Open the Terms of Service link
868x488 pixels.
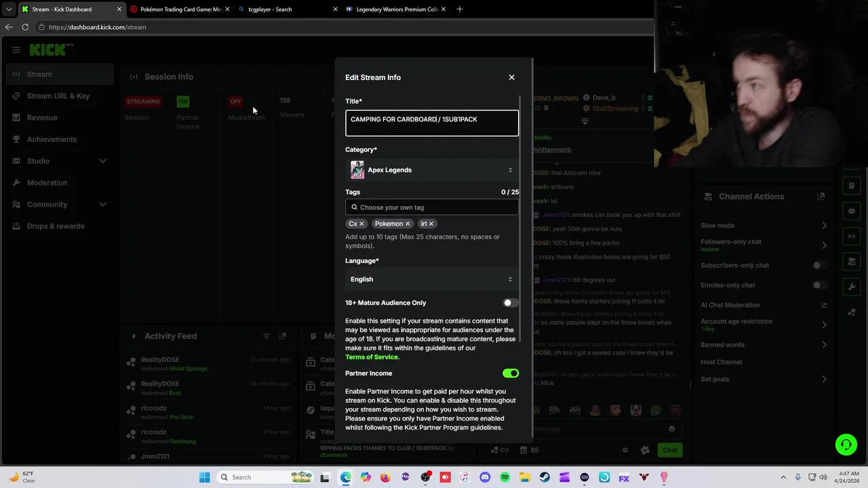click(372, 357)
